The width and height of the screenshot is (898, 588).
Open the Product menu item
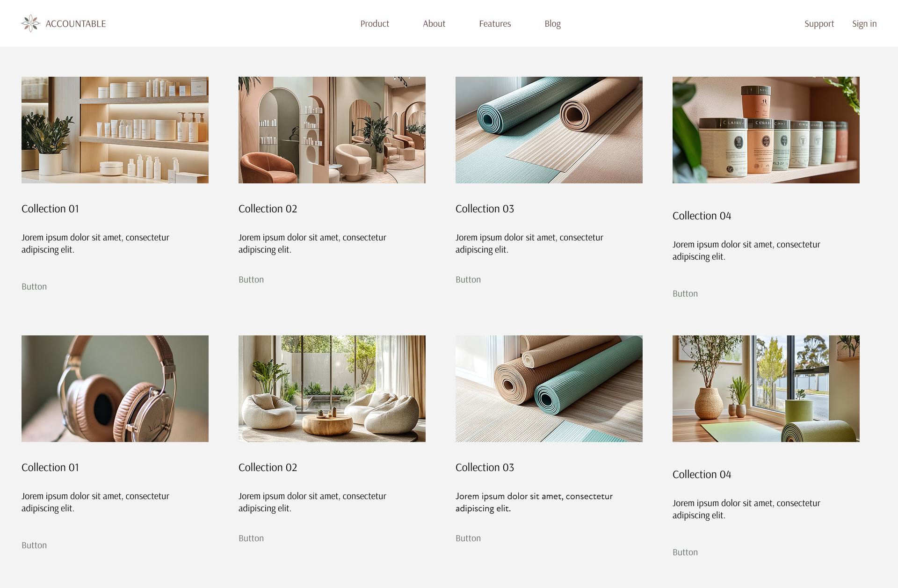pyautogui.click(x=375, y=24)
